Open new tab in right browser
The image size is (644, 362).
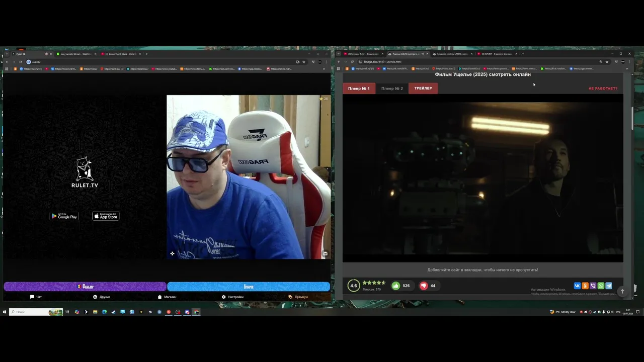coord(523,54)
